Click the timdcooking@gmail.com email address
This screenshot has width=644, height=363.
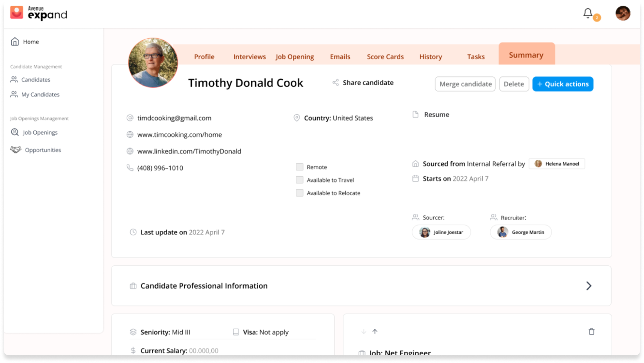174,118
